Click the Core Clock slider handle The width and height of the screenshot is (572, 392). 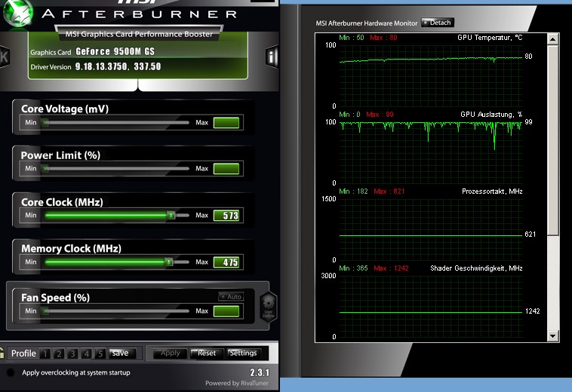pos(171,215)
